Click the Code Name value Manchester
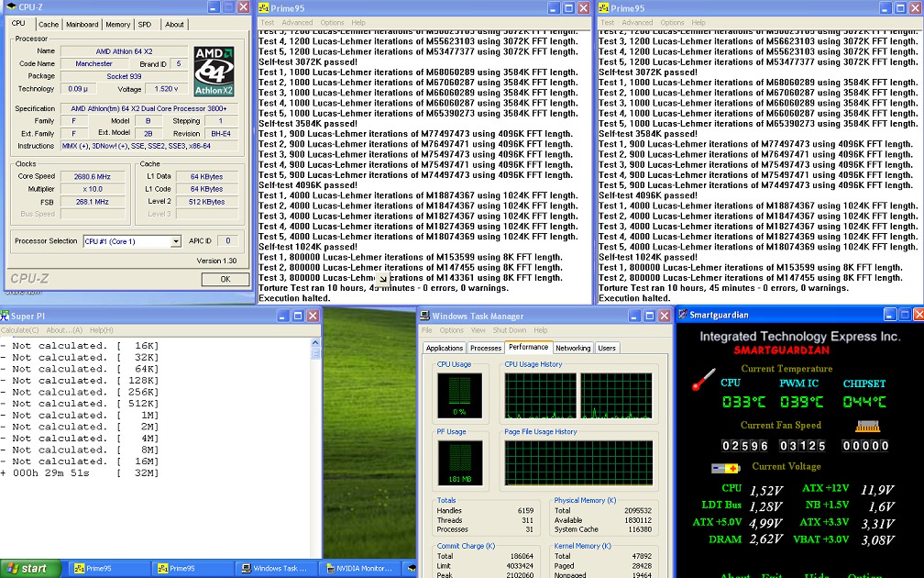924x578 pixels. [93, 63]
